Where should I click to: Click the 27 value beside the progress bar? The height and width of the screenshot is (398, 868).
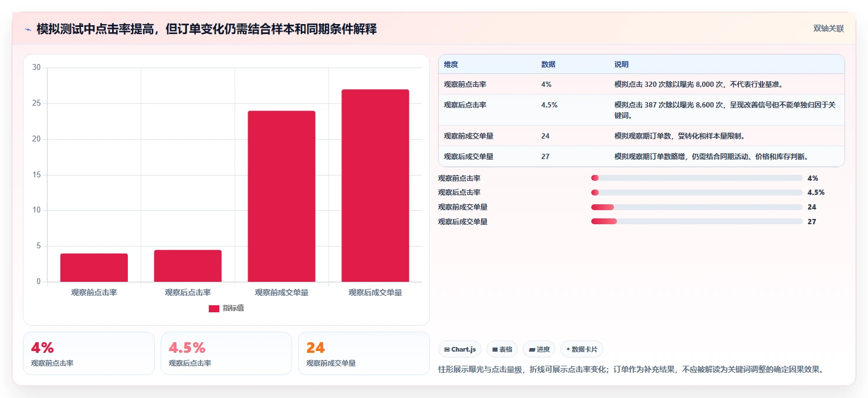point(812,222)
